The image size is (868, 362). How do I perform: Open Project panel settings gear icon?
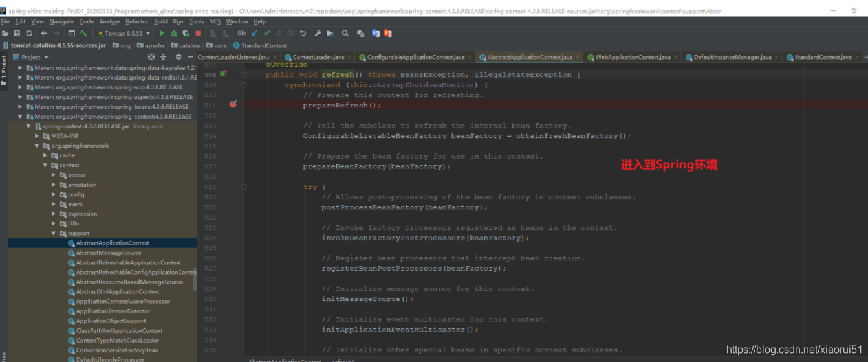179,57
